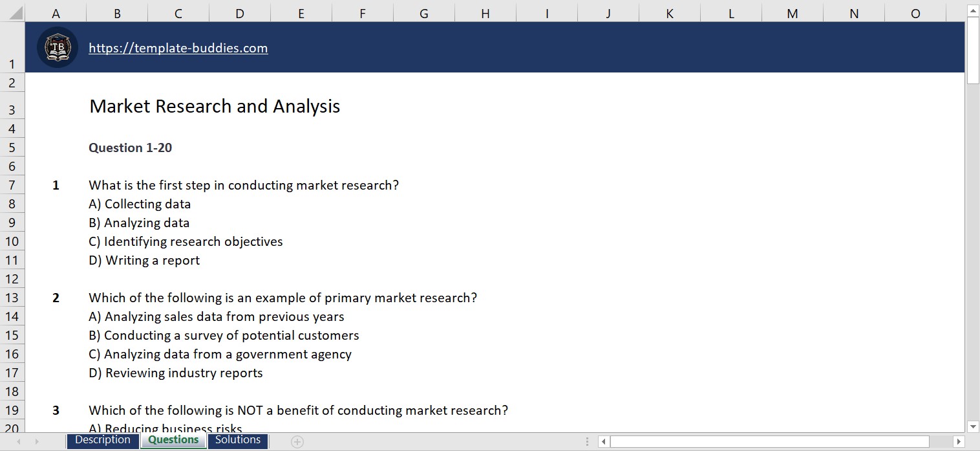The image size is (980, 451).
Task: Open the Description sheet
Action: 103,440
